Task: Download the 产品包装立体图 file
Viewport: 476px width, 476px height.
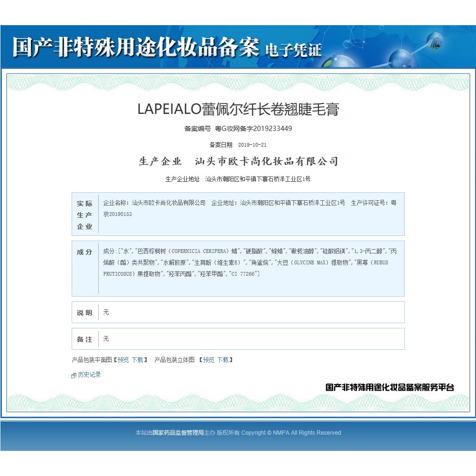Action: 223,360
